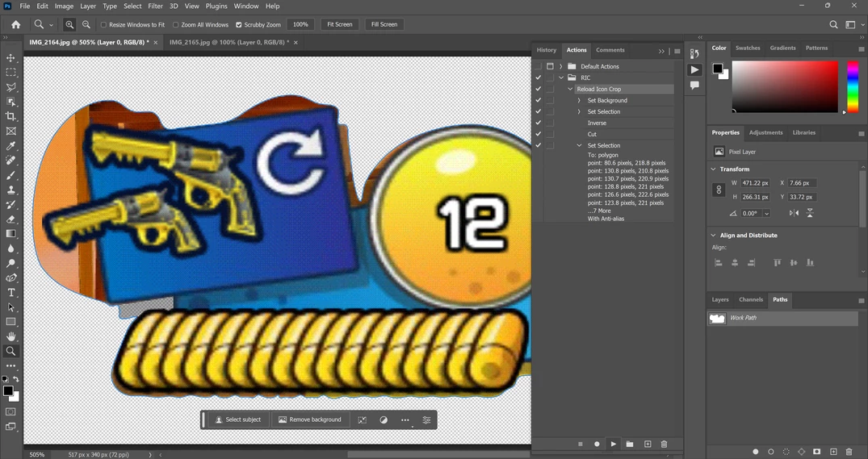Select the Path Selection arrow tool
The image size is (868, 459).
coord(10,307)
